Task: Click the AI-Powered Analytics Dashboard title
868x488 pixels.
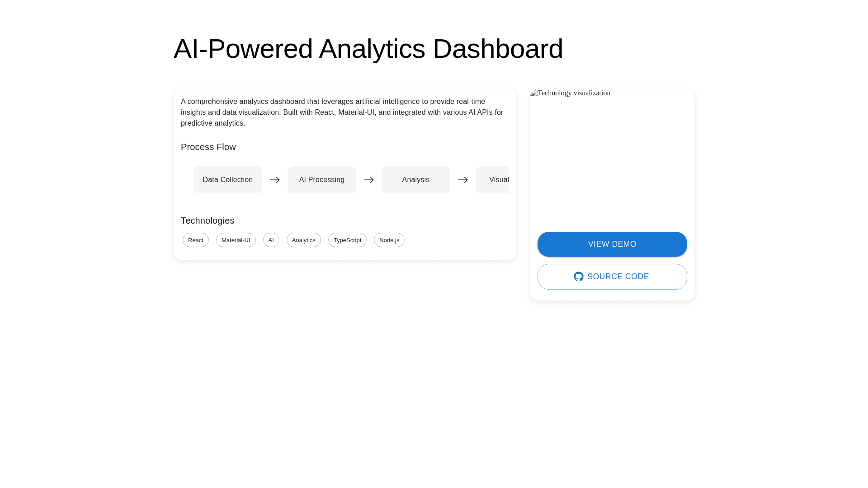Action: pyautogui.click(x=368, y=49)
